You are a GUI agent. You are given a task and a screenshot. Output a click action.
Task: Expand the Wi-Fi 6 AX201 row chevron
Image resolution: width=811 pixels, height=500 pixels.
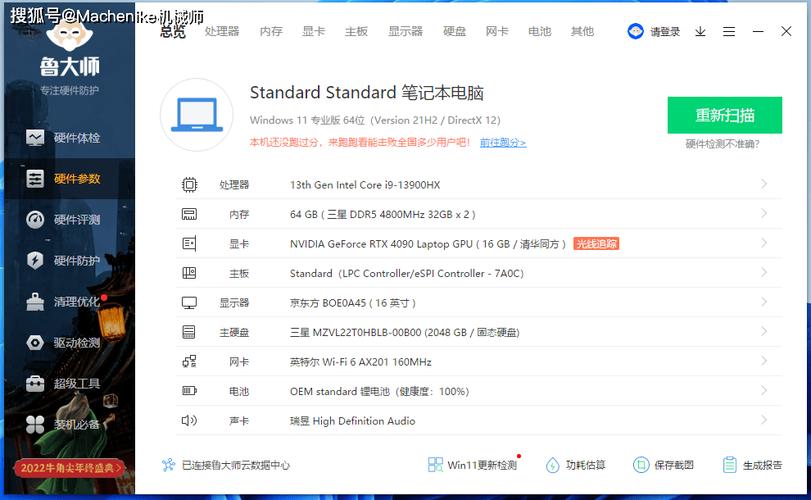click(764, 361)
